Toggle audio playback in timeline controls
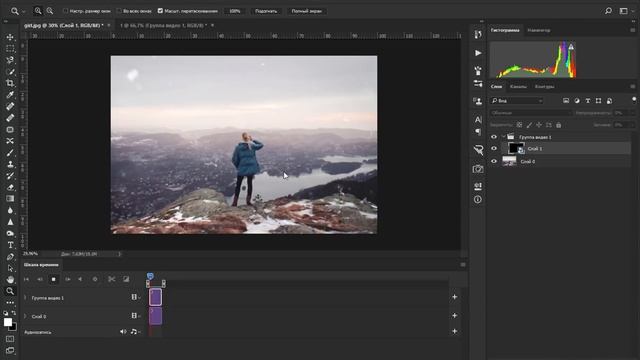This screenshot has width=640, height=360. pos(80,279)
